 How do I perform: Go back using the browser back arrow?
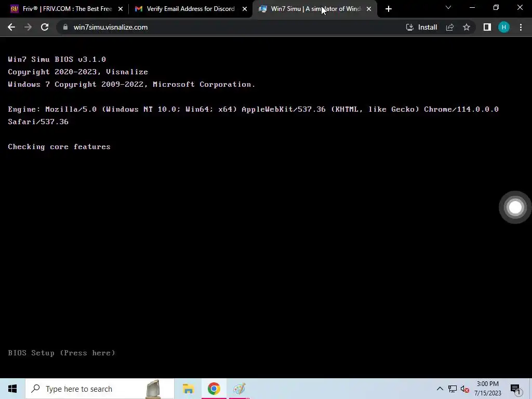[11, 27]
